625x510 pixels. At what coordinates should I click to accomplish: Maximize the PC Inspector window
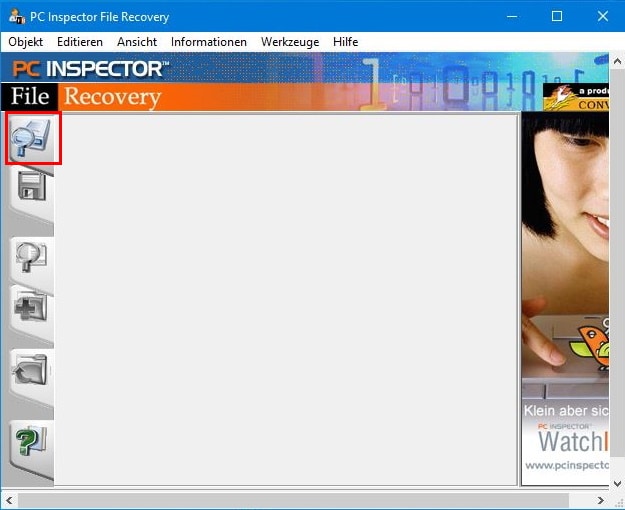pos(557,16)
